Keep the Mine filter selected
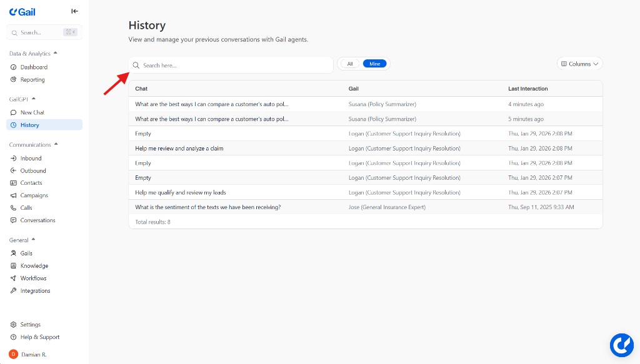Screen dimensions: 640x364 pos(374,63)
